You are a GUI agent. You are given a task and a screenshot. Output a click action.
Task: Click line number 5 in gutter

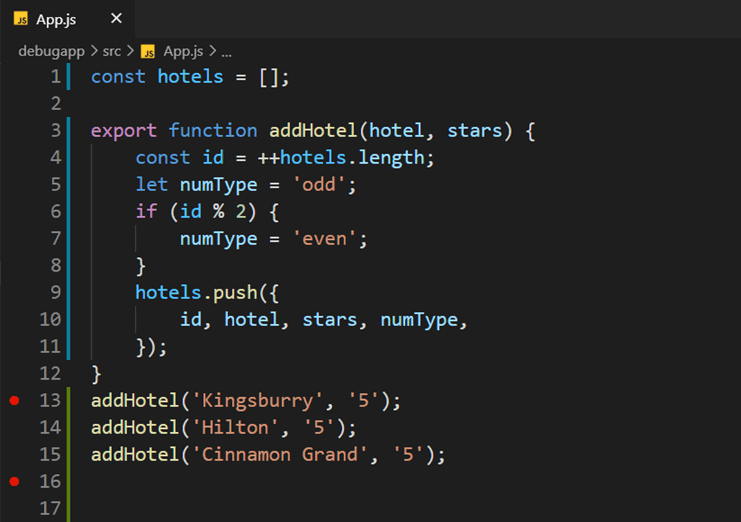coord(56,184)
